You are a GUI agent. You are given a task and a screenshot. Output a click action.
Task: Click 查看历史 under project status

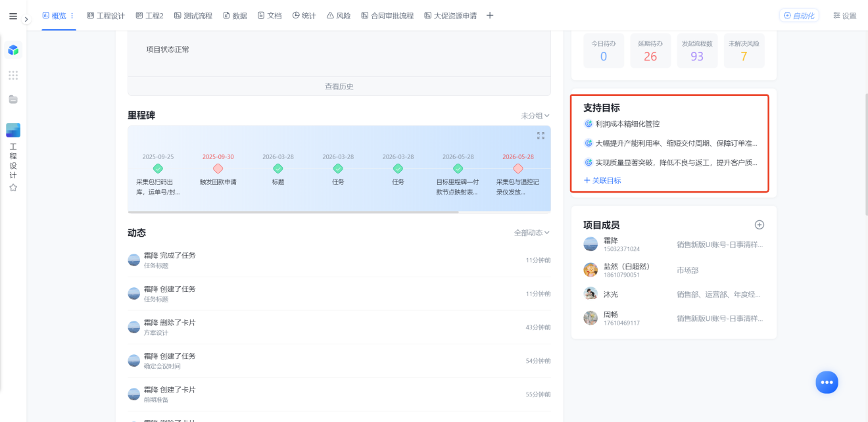coord(339,86)
